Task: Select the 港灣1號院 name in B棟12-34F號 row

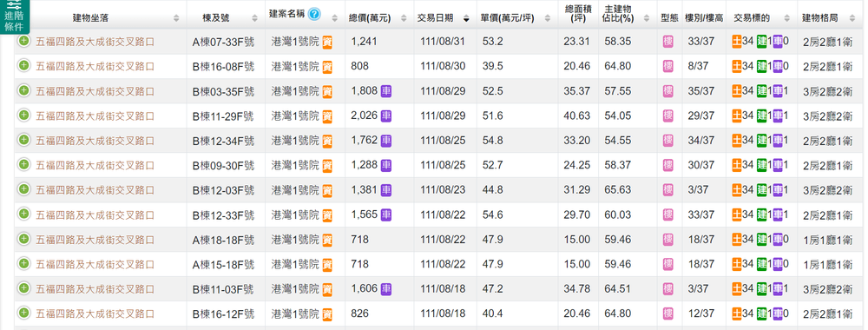Action: (295, 140)
